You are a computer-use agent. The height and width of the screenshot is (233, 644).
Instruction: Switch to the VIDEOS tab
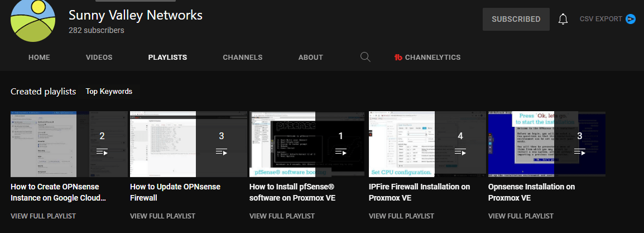[x=99, y=58]
